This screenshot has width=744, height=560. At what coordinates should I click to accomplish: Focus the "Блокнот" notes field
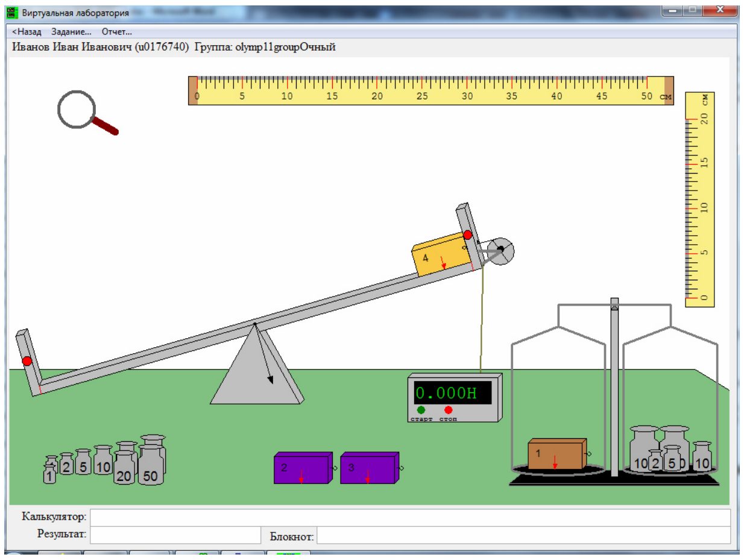tap(524, 535)
